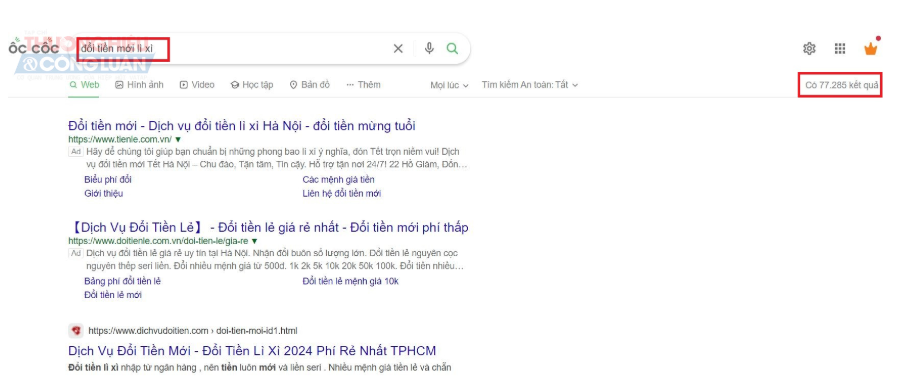Open Tìm kiếm An toàn dropdown
902x387 pixels.
(530, 85)
